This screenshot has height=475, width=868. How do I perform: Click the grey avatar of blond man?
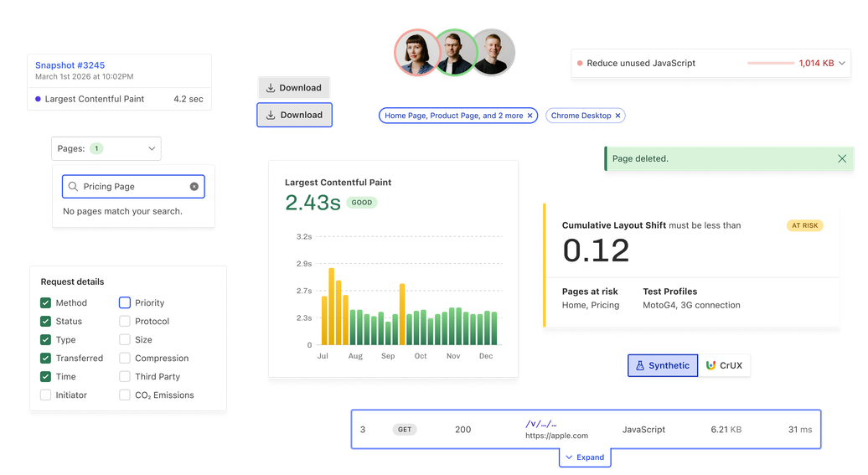pyautogui.click(x=494, y=53)
